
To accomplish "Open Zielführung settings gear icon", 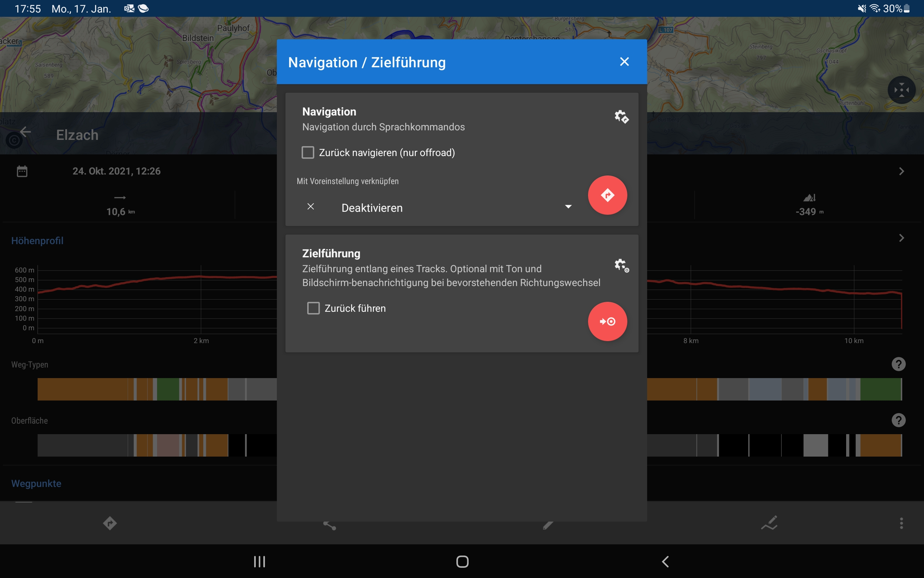I will coord(621,265).
